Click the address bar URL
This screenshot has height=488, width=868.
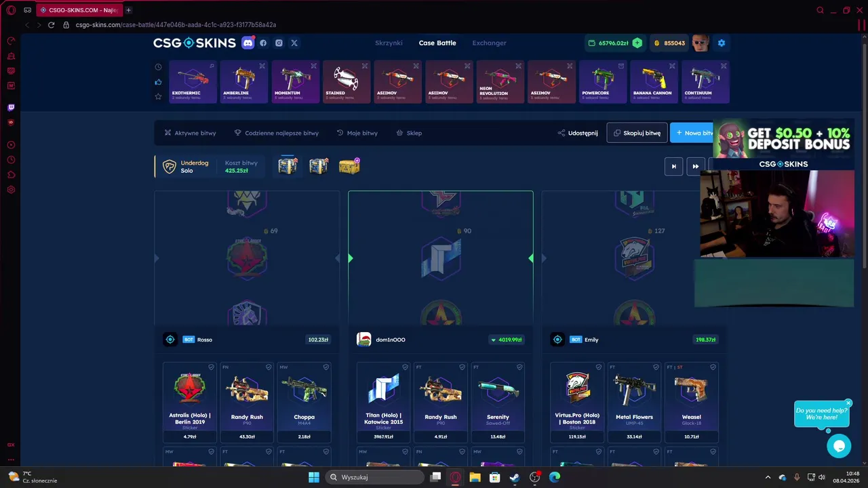coord(176,24)
